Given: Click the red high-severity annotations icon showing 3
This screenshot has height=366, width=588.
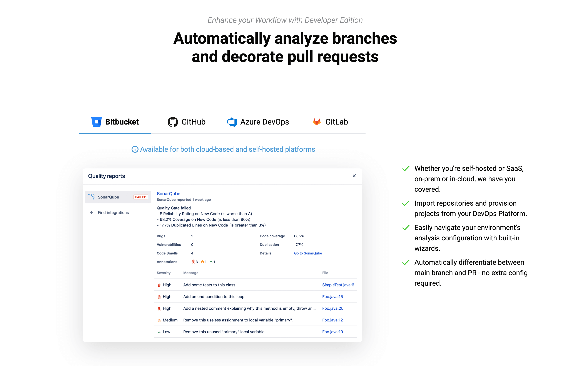Looking at the screenshot, I should click(x=193, y=262).
